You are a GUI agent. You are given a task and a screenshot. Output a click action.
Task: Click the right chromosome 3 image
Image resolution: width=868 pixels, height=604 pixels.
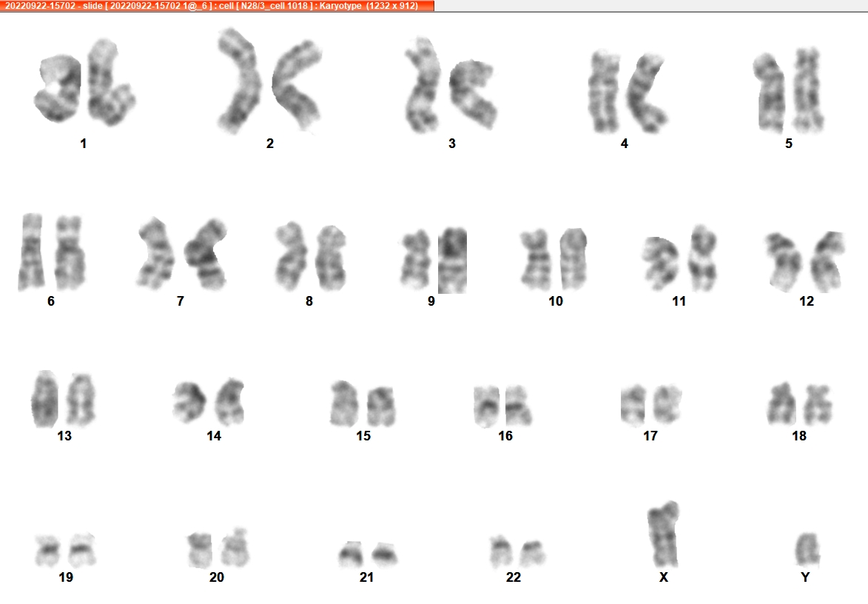[472, 95]
